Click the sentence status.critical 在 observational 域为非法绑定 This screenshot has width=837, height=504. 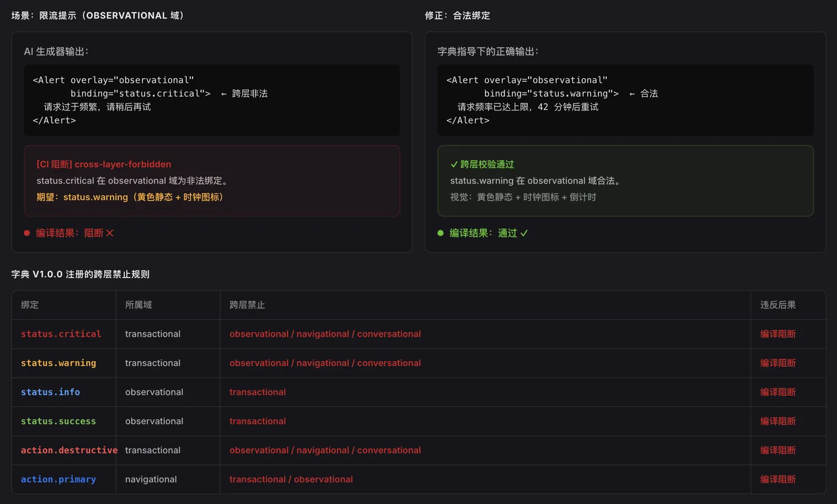[x=132, y=181]
